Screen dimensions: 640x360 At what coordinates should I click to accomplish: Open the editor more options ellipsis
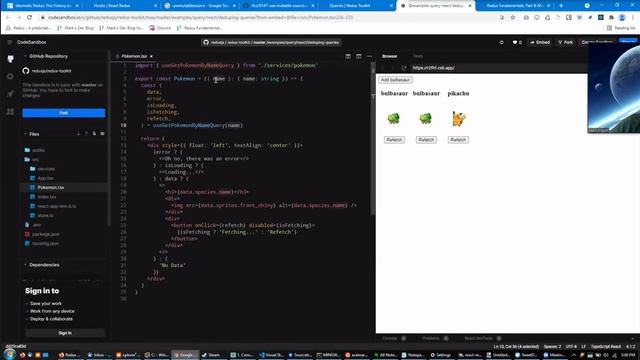369,56
